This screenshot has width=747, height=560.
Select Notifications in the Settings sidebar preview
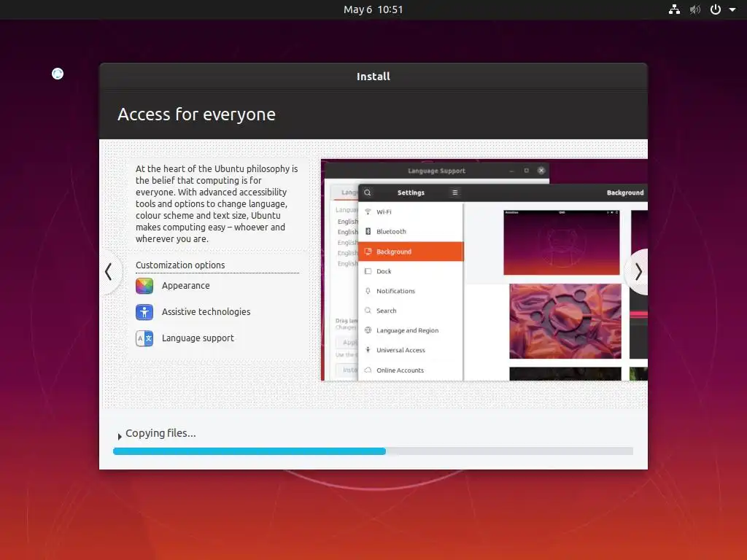[411, 291]
